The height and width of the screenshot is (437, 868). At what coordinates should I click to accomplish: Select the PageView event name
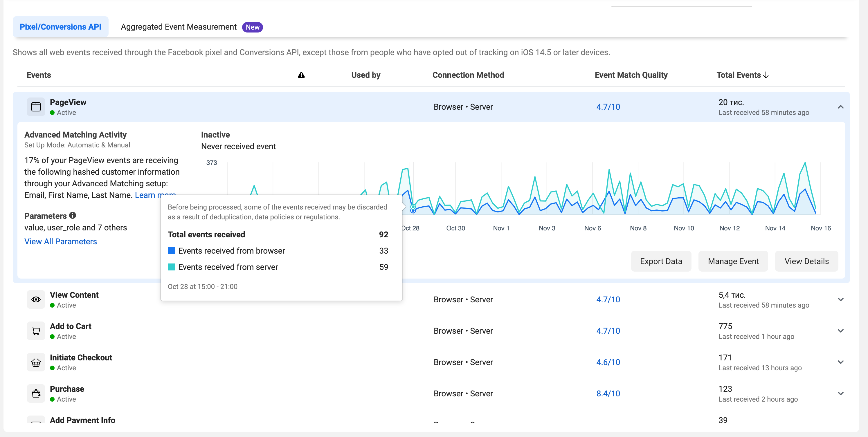68,102
